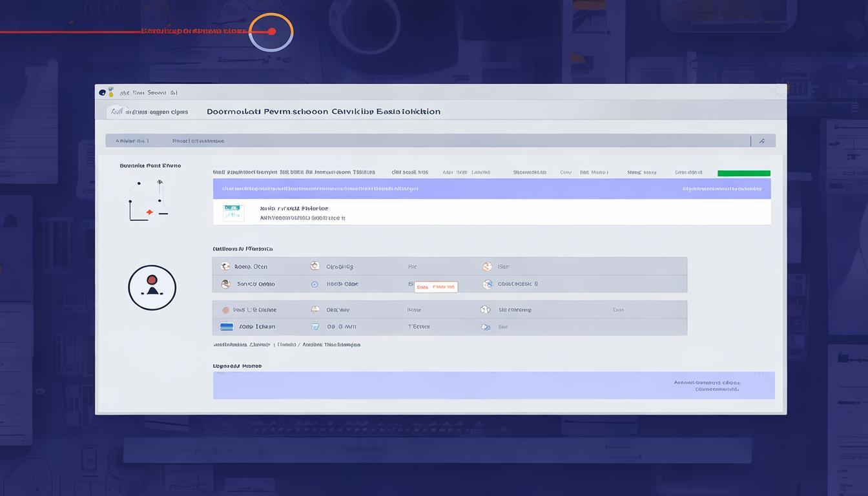
Task: Select blue radio circle in second table row
Action: (315, 284)
